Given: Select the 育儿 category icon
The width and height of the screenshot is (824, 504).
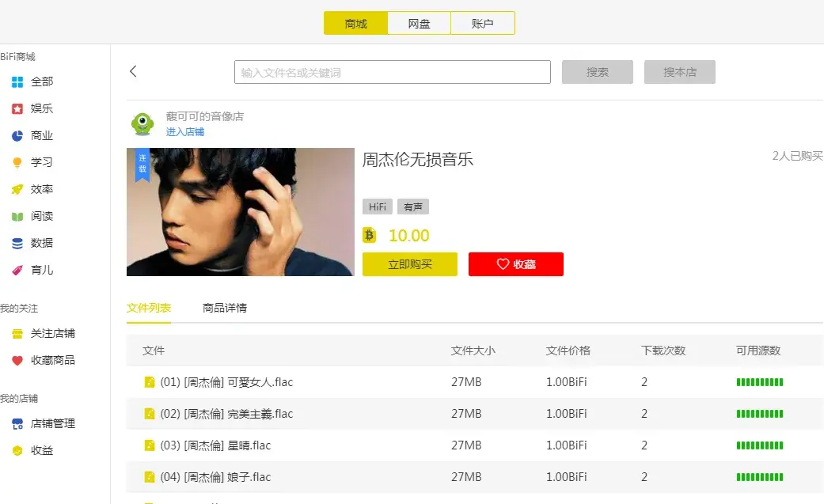Looking at the screenshot, I should tap(17, 270).
